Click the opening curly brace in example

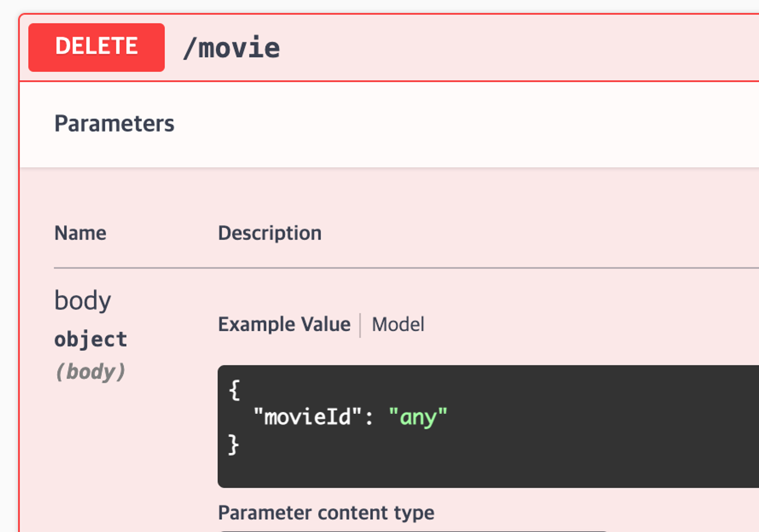tap(235, 390)
